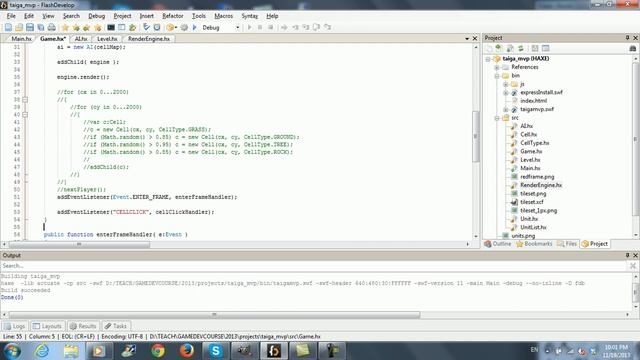Select Cell.hx in the project tree
The width and height of the screenshot is (640, 360).
click(x=529, y=134)
